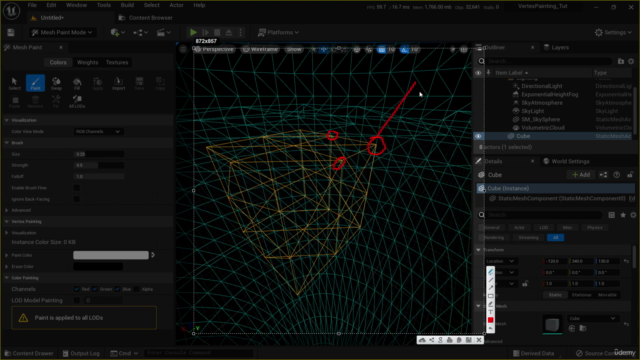Expand the Advanced brush settings
Viewport: 640px width, 360px height.
click(x=7, y=210)
